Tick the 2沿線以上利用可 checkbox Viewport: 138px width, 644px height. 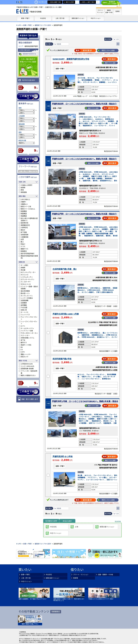coord(20,185)
